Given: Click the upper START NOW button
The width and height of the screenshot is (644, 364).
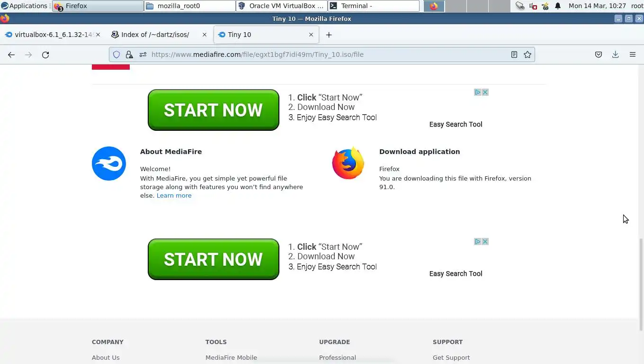Looking at the screenshot, I should (214, 110).
